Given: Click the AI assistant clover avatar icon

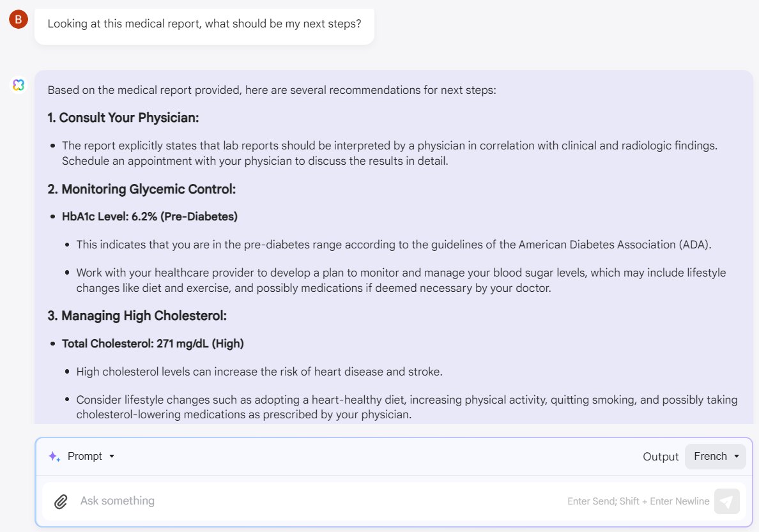Looking at the screenshot, I should (x=18, y=84).
